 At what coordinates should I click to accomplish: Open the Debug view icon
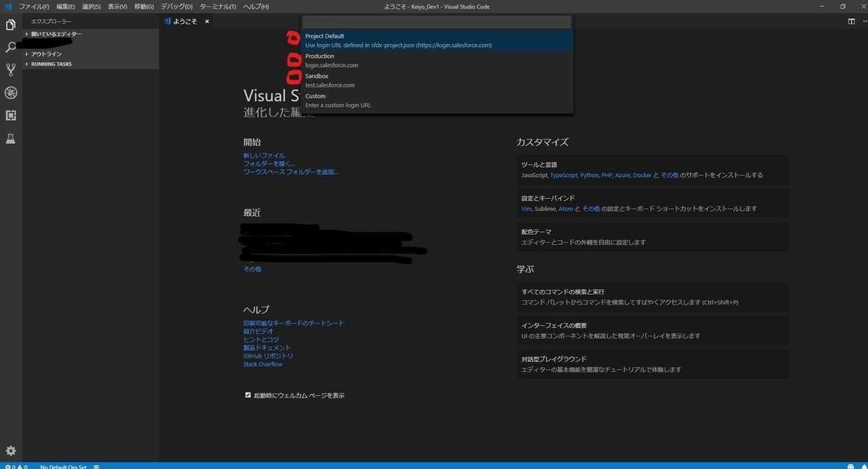click(x=11, y=92)
